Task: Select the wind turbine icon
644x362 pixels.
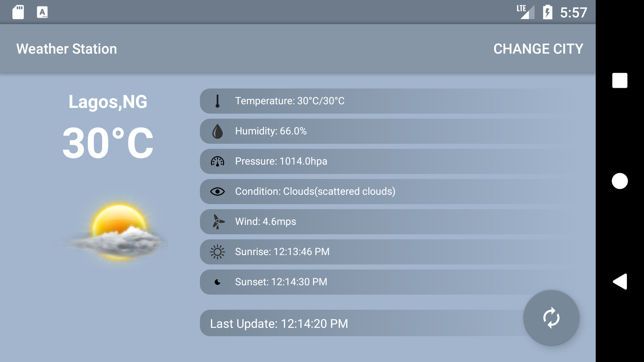Action: point(217,222)
